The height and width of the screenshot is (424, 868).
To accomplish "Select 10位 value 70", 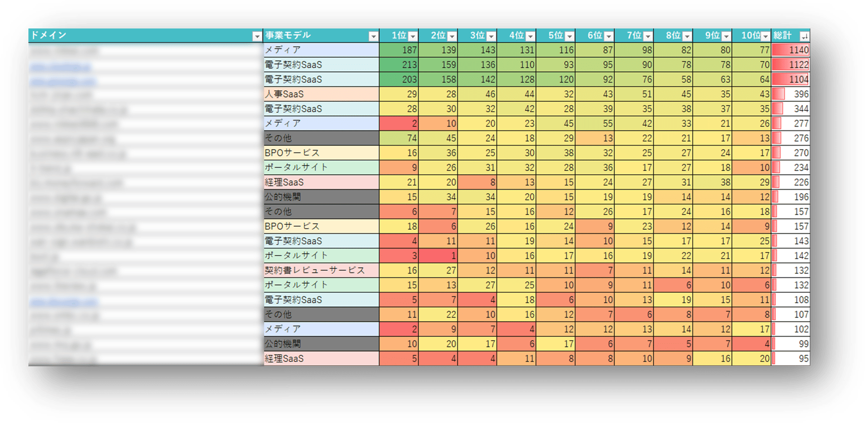I will coord(752,65).
